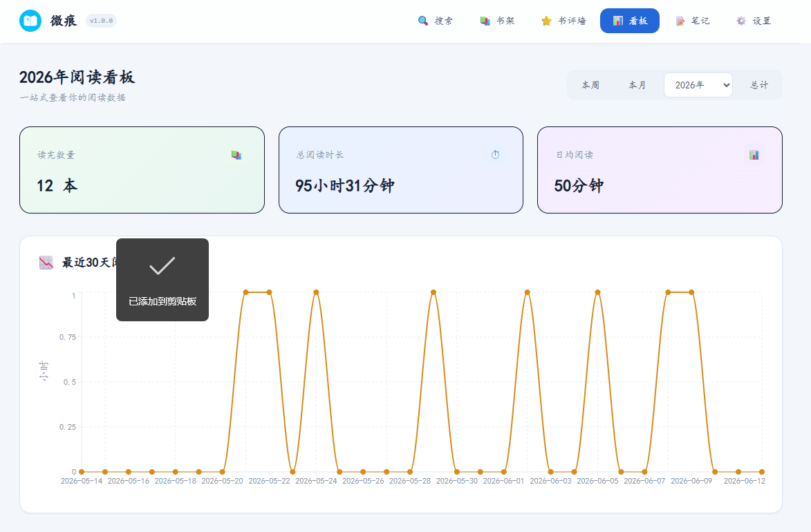This screenshot has height=532, width=811.
Task: Click the chart data point at 2026-06-01
Action: pyautogui.click(x=504, y=471)
